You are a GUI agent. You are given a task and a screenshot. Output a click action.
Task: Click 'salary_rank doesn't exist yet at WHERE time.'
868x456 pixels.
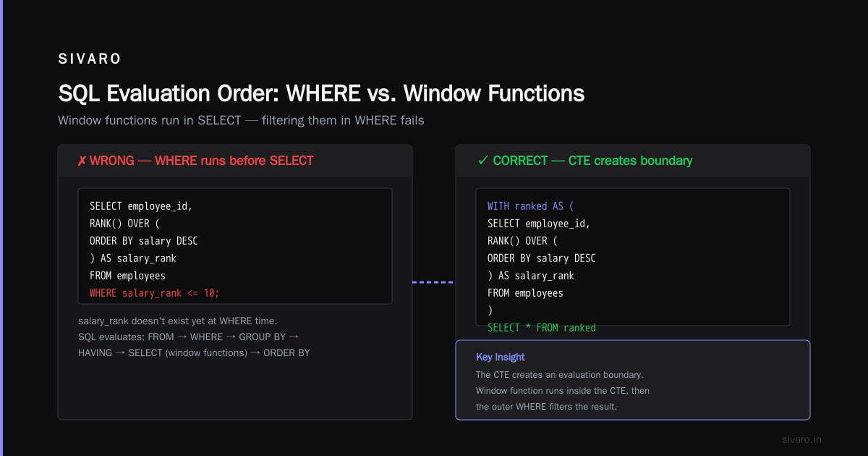178,321
